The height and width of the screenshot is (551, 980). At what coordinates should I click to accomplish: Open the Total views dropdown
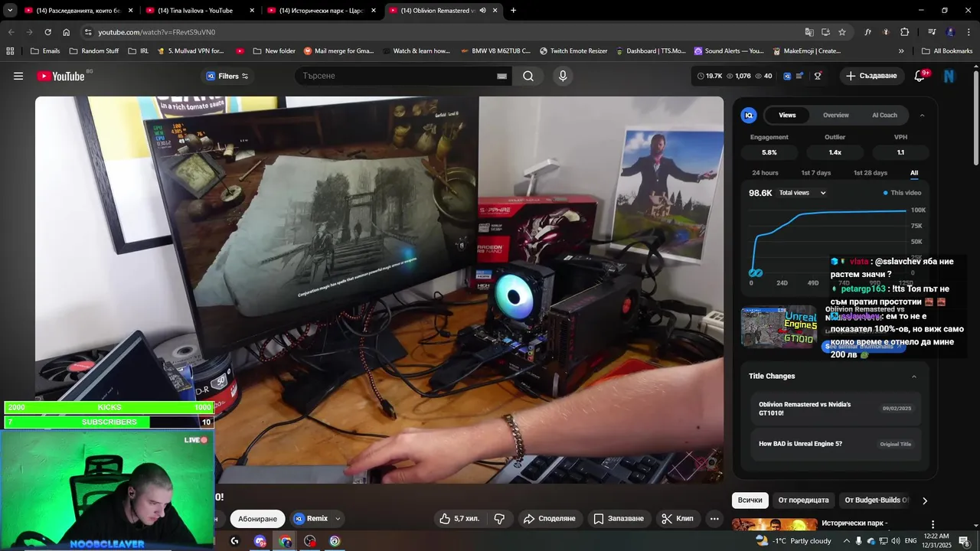pos(802,193)
